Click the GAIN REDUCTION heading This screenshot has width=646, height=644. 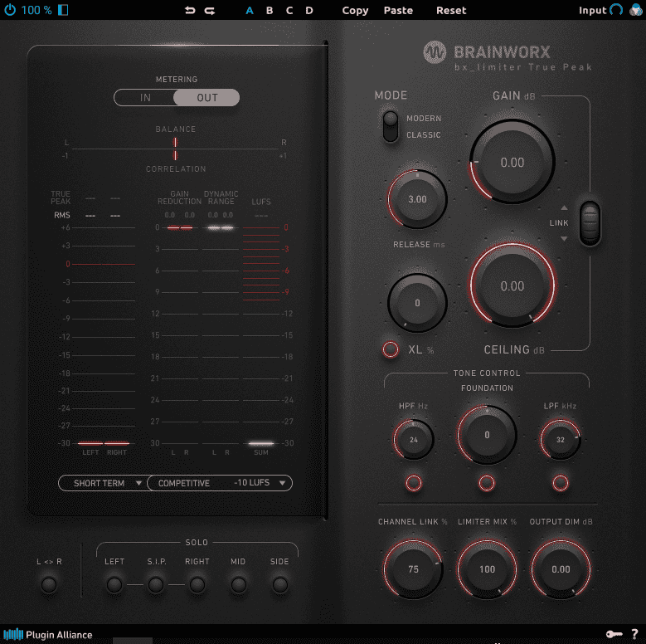[180, 198]
